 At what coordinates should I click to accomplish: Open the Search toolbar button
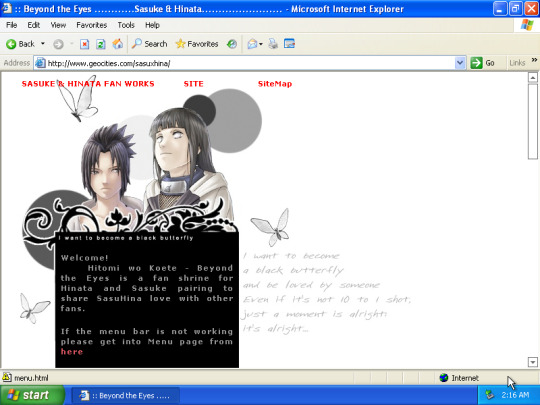[x=149, y=44]
